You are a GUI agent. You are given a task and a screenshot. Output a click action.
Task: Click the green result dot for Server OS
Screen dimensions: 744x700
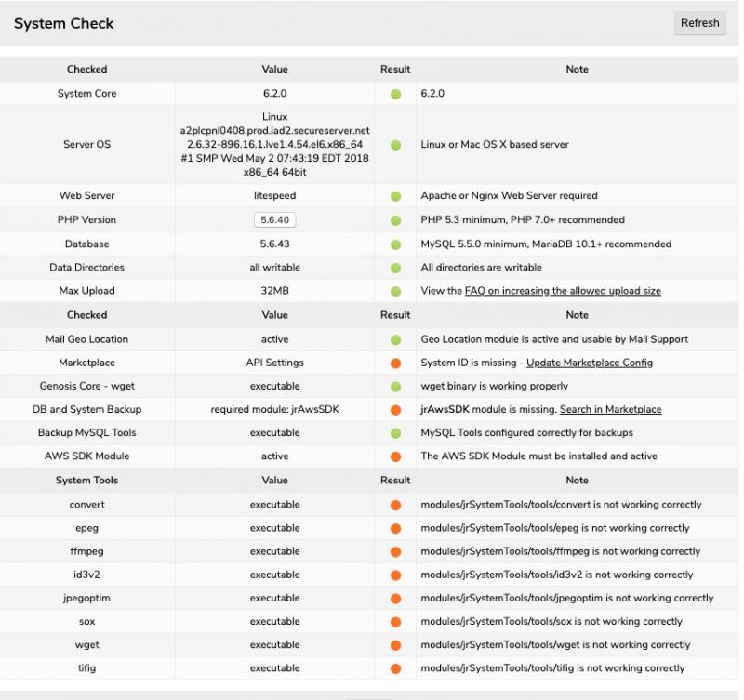395,145
